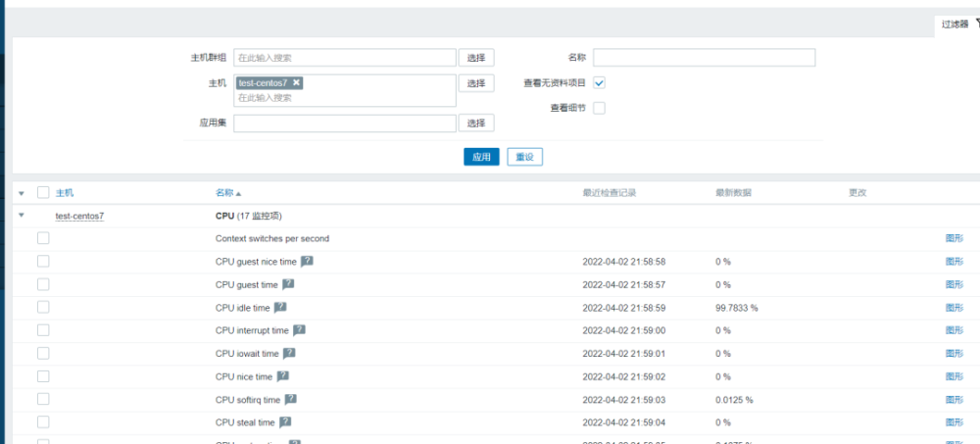This screenshot has height=444, width=980.
Task: Click the 名称 filter text field
Action: (x=704, y=58)
